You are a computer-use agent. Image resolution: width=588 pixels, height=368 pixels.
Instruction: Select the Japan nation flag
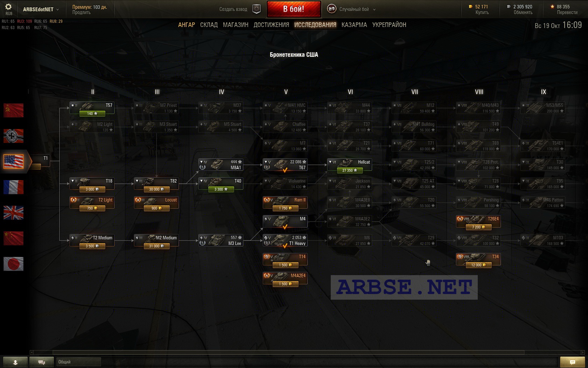[x=13, y=264]
